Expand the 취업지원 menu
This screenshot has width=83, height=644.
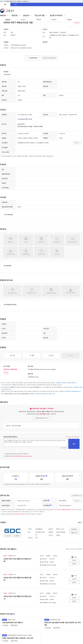point(16,15)
